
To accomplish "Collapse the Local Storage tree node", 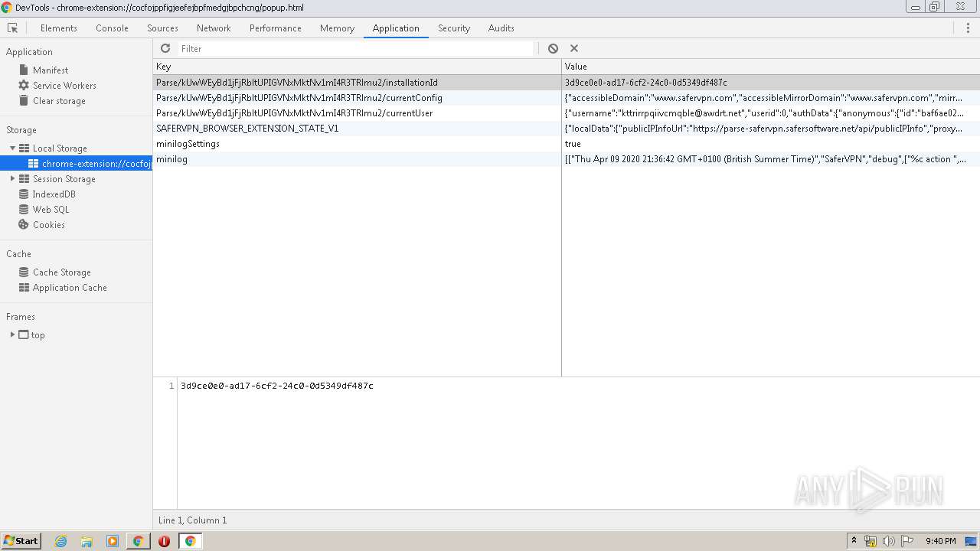I will (x=13, y=148).
